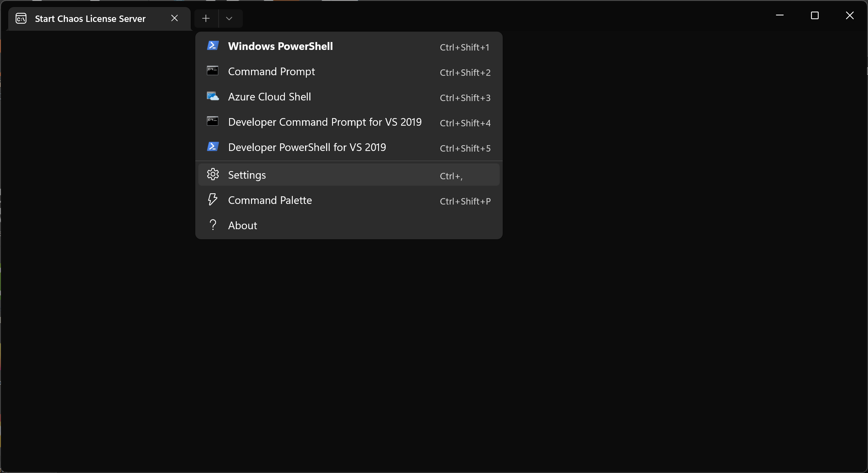Click the Ctrl+Shift+1 shortcut label
This screenshot has width=868, height=473.
click(464, 47)
